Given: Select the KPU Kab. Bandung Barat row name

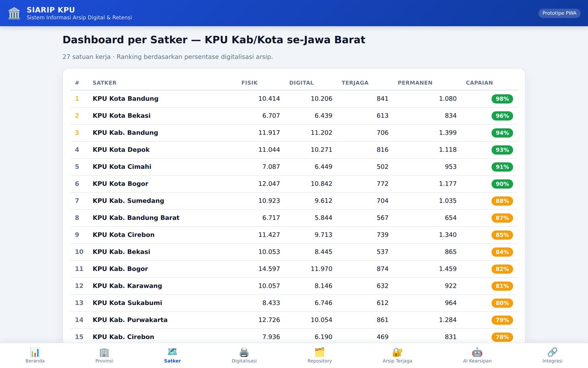Looking at the screenshot, I should [x=136, y=218].
